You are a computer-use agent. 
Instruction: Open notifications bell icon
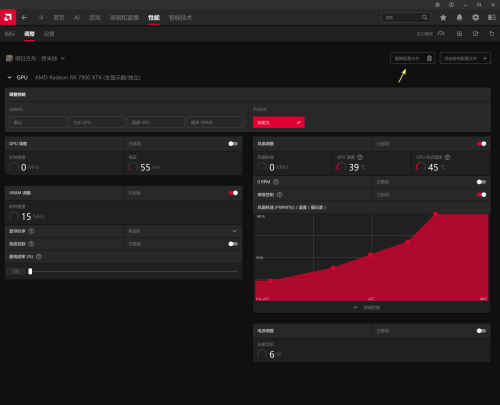459,17
